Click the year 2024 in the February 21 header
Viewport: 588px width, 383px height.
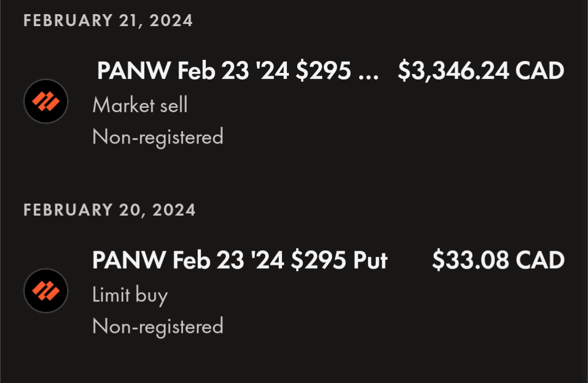(170, 21)
